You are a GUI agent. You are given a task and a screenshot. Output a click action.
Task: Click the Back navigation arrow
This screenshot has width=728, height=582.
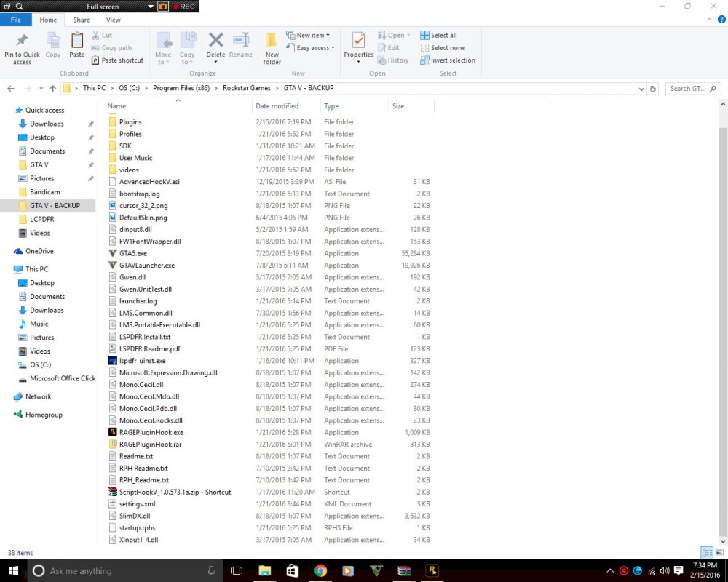[11, 88]
